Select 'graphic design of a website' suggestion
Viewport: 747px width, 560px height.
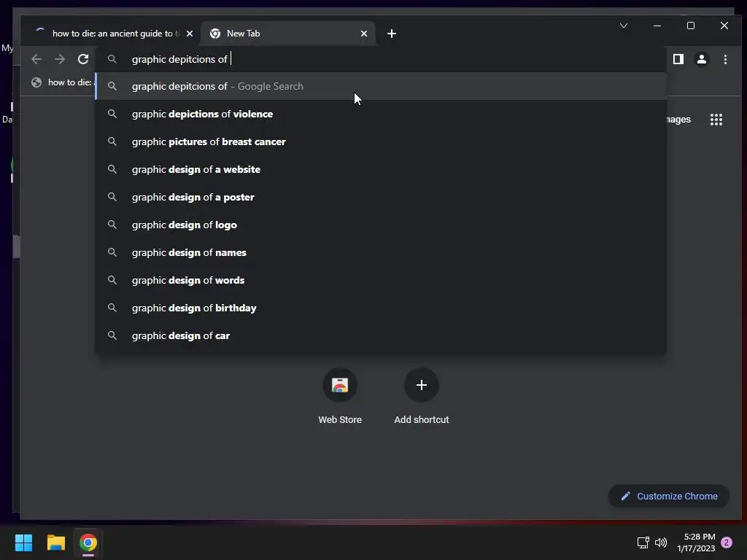coord(381,169)
